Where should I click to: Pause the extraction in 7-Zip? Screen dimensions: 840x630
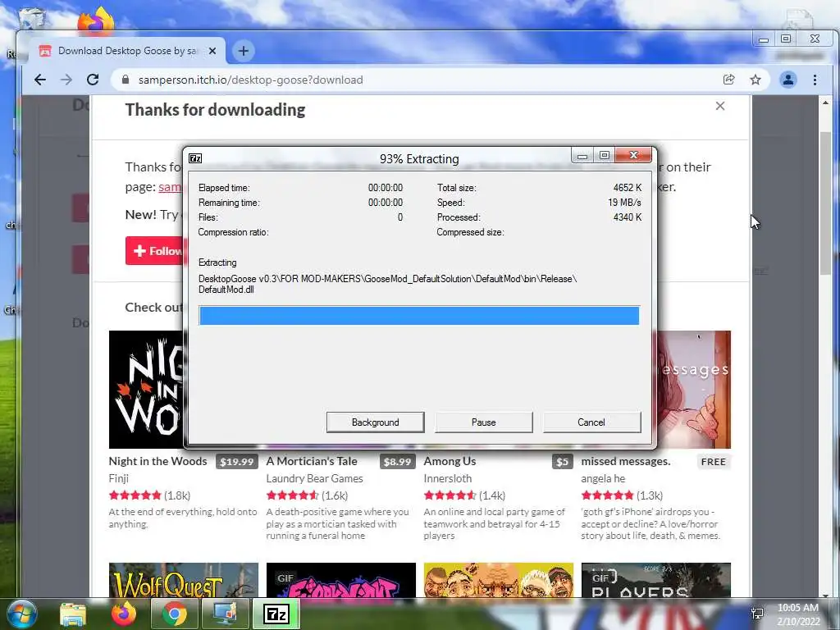coord(483,422)
